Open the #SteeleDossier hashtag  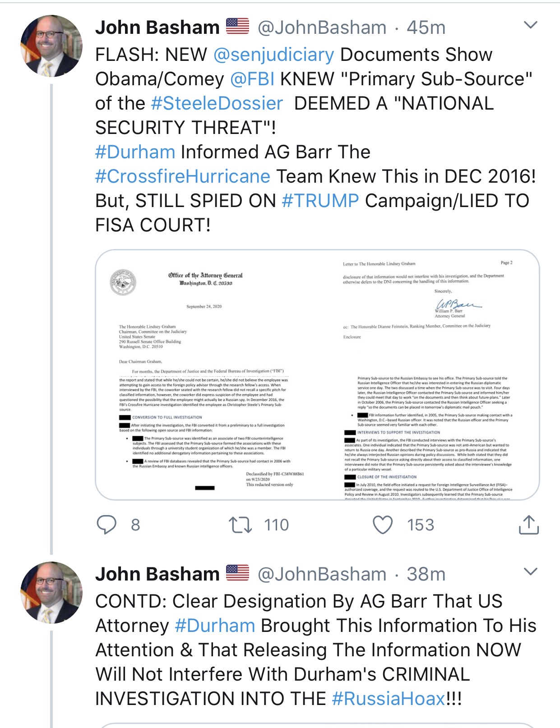[217, 103]
